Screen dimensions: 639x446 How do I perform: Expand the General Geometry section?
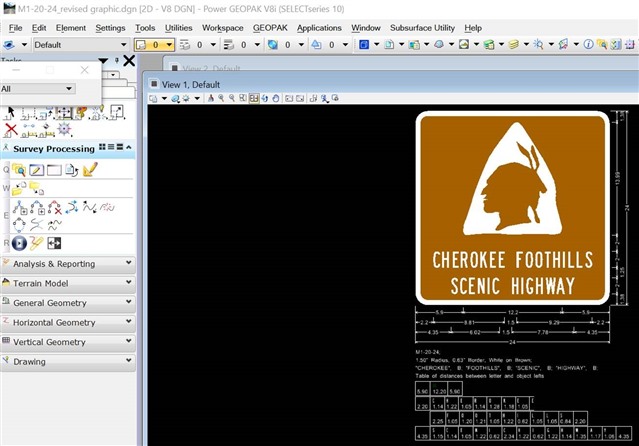[x=129, y=302]
